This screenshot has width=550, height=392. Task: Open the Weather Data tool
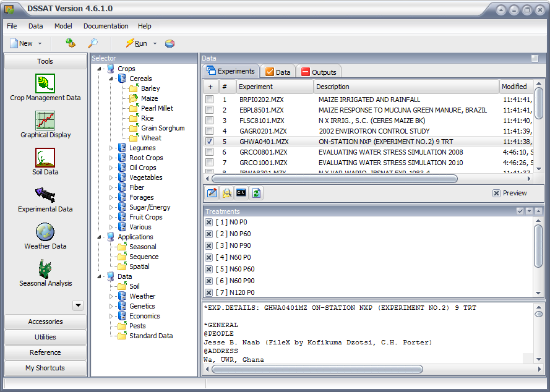45,236
